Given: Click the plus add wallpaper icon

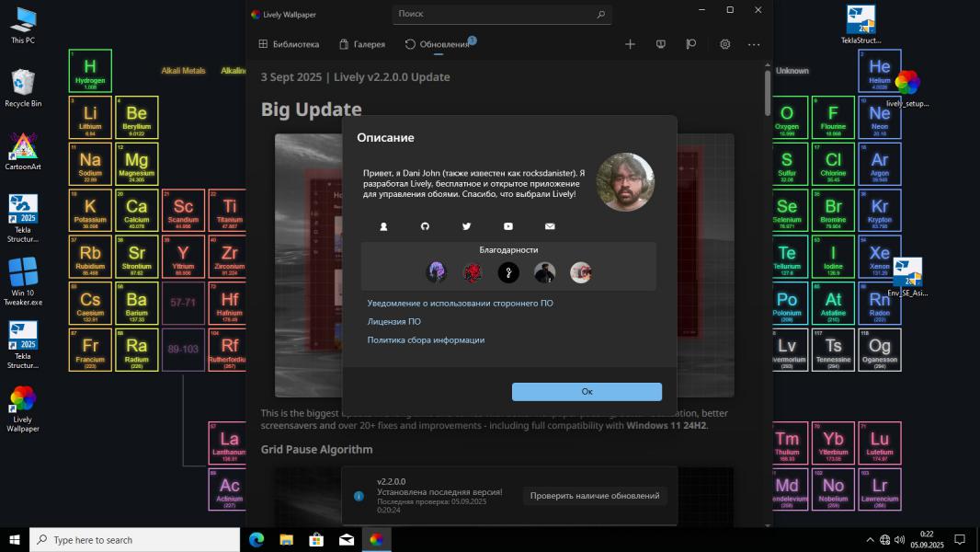Looking at the screenshot, I should pos(630,44).
